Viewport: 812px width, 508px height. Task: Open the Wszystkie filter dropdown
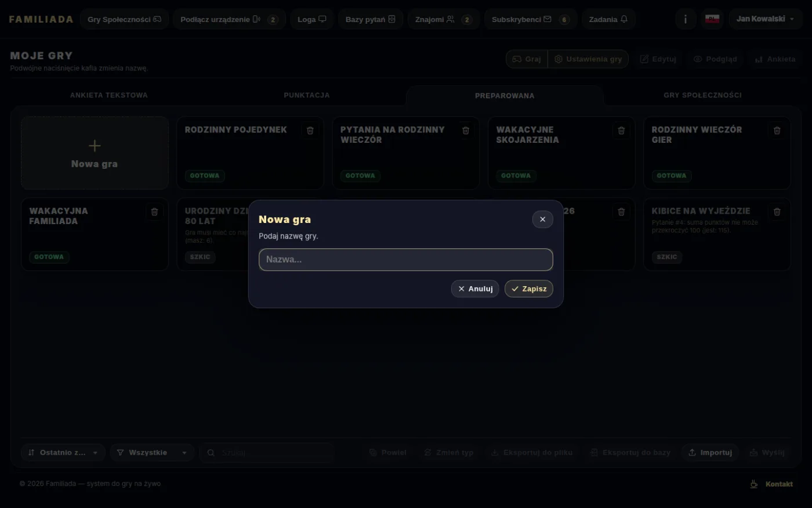coord(151,452)
